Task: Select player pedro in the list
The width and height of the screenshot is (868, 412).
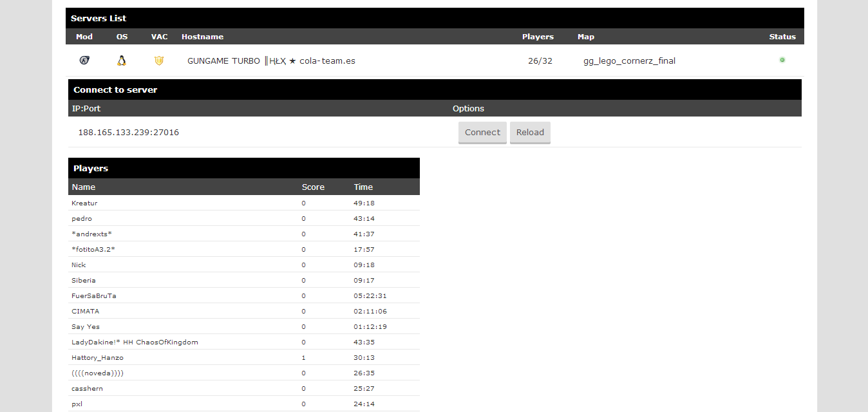Action: 82,219
